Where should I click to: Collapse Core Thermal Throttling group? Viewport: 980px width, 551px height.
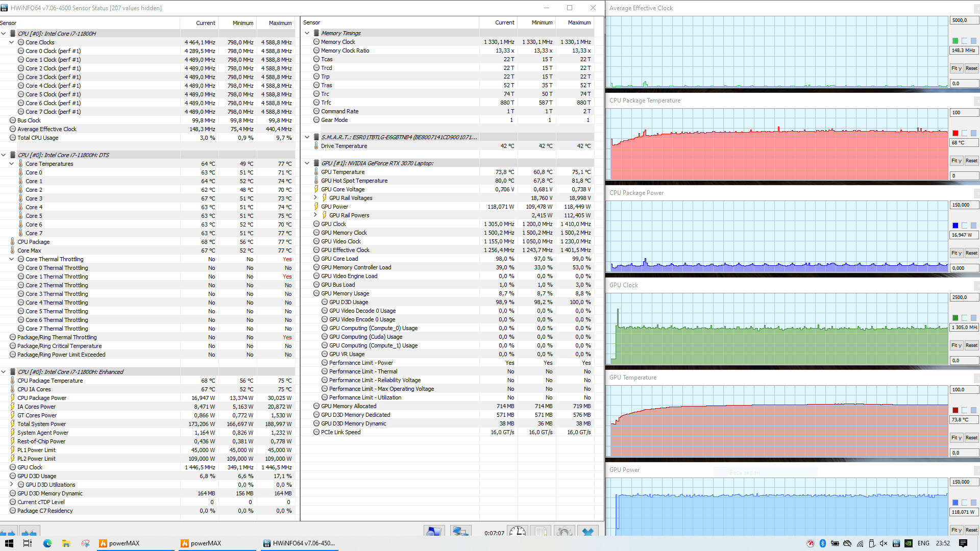(11, 259)
